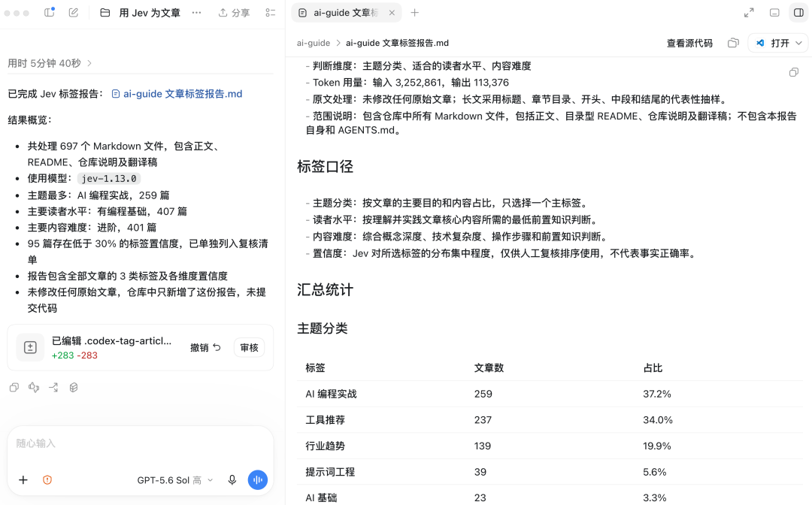This screenshot has width=812, height=505.
Task: Switch to the ai-guide 文章标签 tab
Action: 345,13
